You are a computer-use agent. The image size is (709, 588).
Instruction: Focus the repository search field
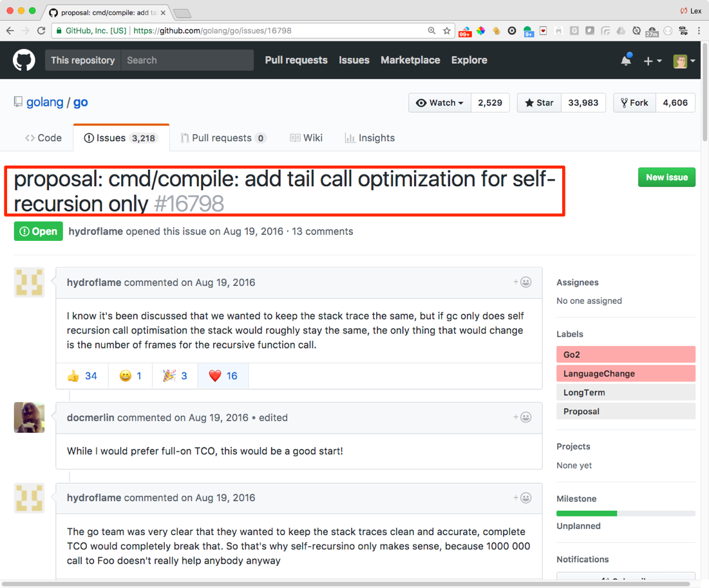(x=187, y=60)
